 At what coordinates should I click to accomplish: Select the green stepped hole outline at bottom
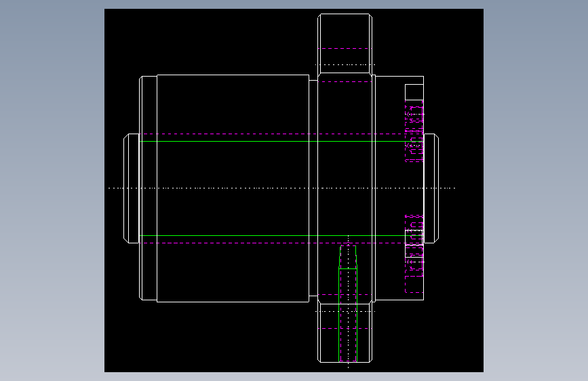[348, 304]
